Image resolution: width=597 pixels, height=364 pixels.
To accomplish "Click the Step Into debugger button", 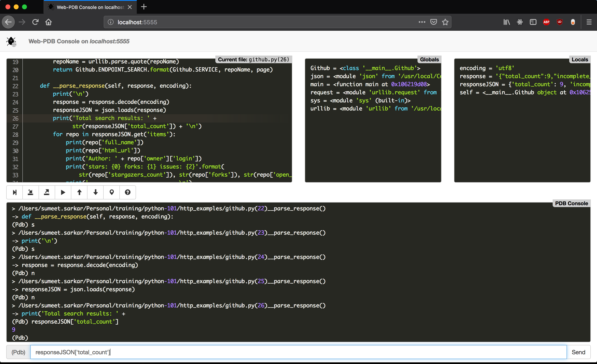I will pyautogui.click(x=30, y=192).
